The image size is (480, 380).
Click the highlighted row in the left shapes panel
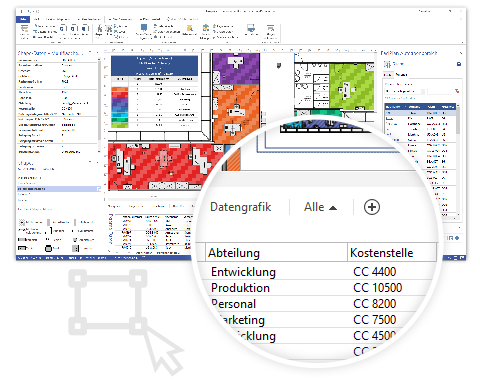pos(59,189)
